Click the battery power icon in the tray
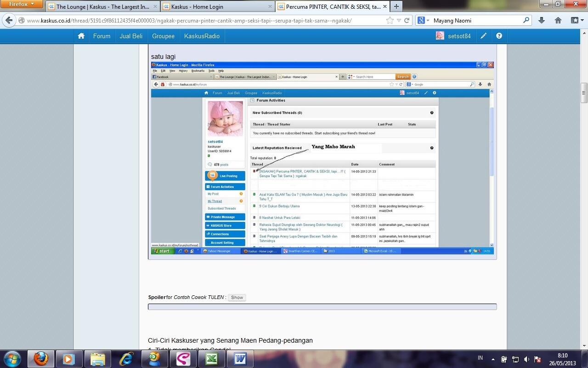The height and width of the screenshot is (368, 588). 504,359
